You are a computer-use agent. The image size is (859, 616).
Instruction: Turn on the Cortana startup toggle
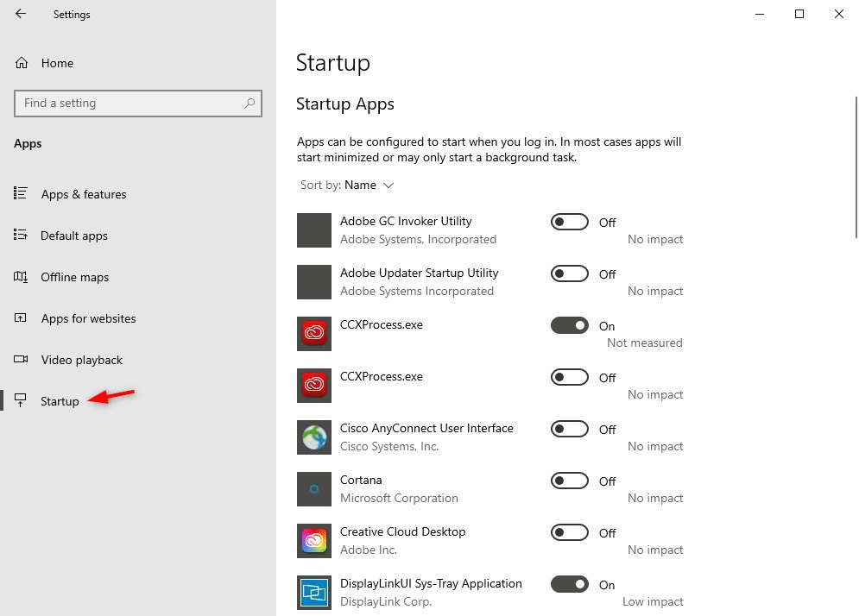click(x=569, y=481)
